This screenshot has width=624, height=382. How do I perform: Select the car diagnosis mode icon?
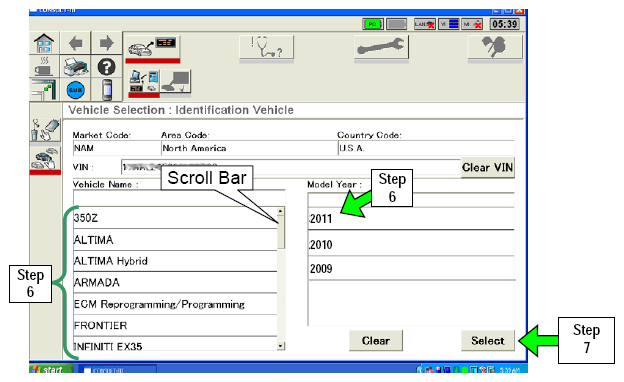pos(153,47)
